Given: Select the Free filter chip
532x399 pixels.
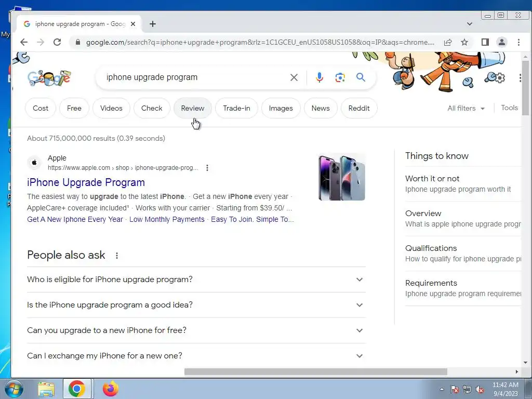Looking at the screenshot, I should click(74, 108).
